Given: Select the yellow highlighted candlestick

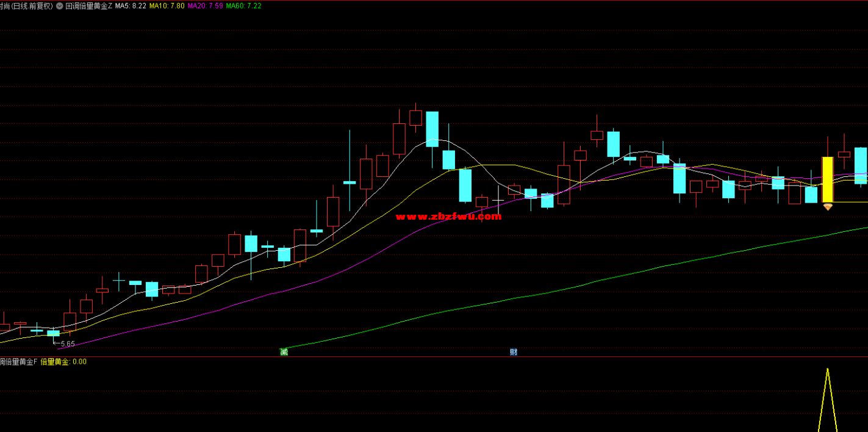Looking at the screenshot, I should [828, 179].
